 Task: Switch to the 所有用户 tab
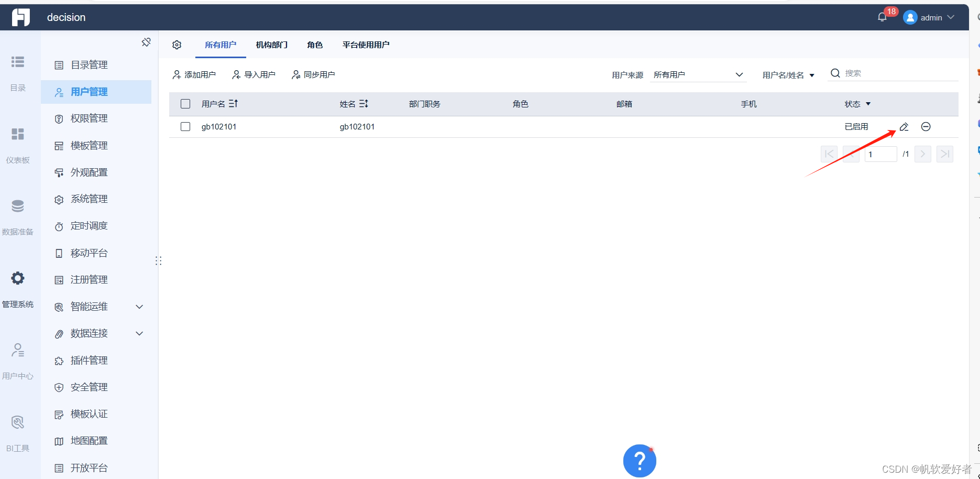(221, 45)
